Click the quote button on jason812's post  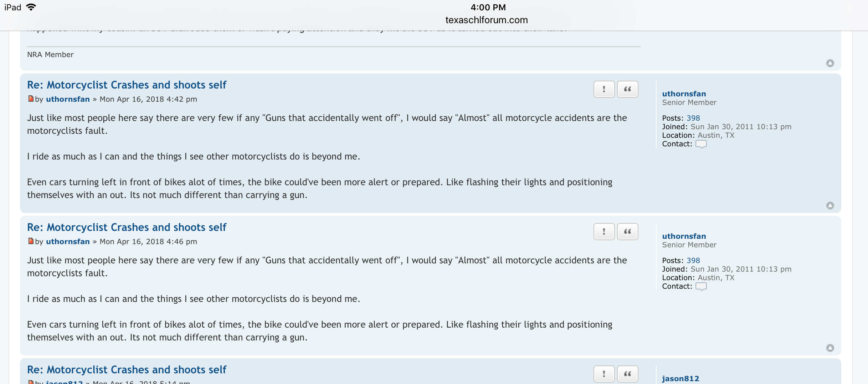[627, 374]
